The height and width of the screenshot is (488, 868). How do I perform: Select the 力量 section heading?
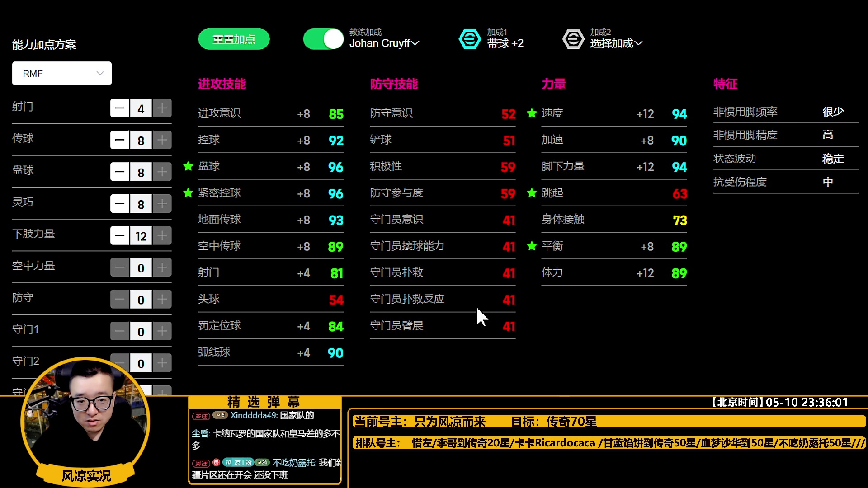tap(554, 84)
